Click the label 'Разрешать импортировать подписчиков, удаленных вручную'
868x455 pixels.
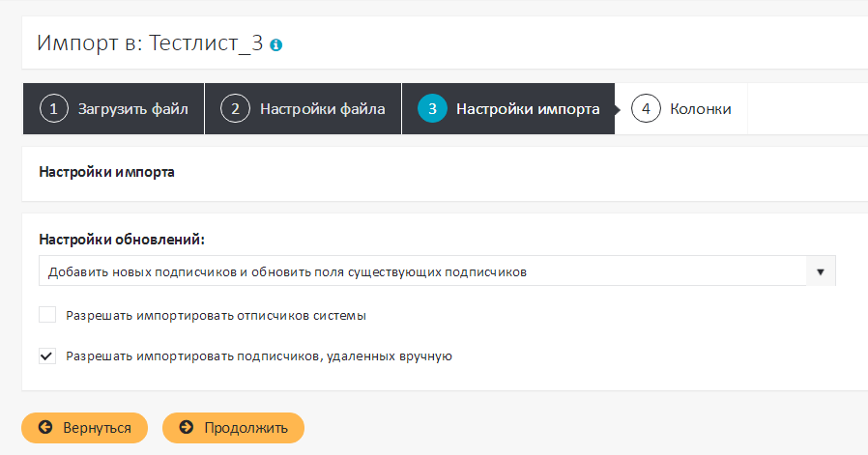coord(259,355)
